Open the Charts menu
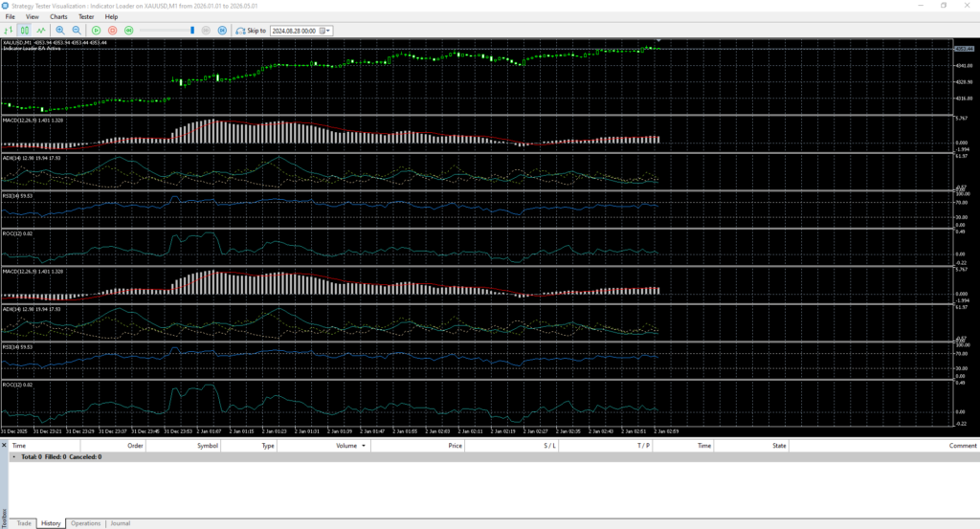The width and height of the screenshot is (980, 529). coord(58,17)
